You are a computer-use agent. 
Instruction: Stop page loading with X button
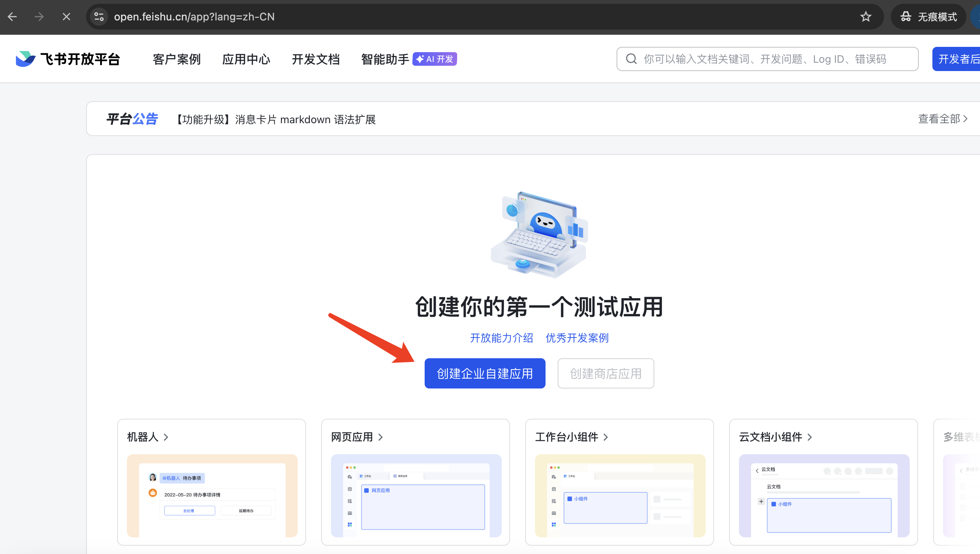66,17
